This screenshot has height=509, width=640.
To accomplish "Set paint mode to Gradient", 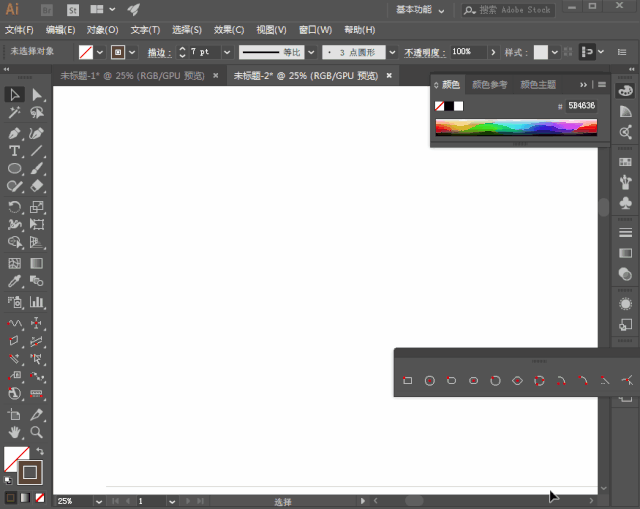I will [25, 498].
